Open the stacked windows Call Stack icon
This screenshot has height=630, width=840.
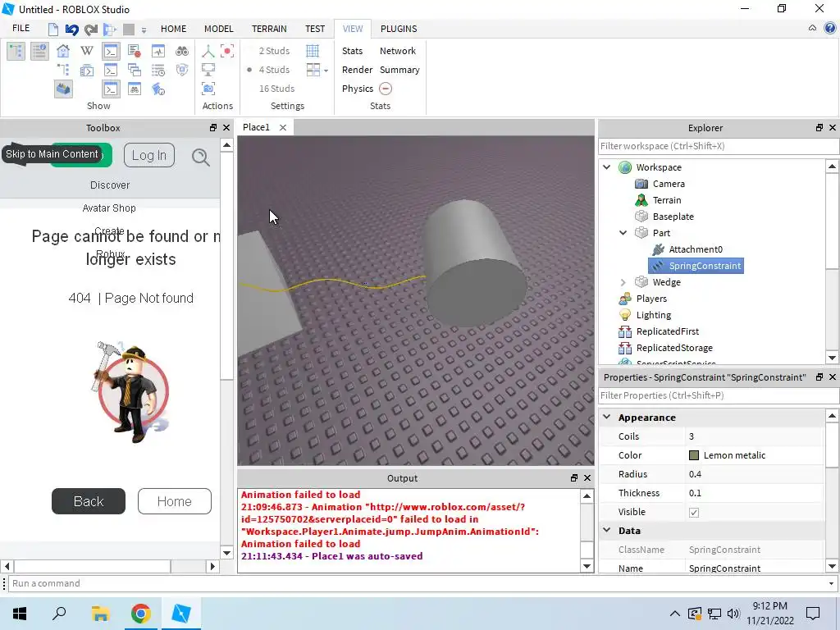(135, 70)
